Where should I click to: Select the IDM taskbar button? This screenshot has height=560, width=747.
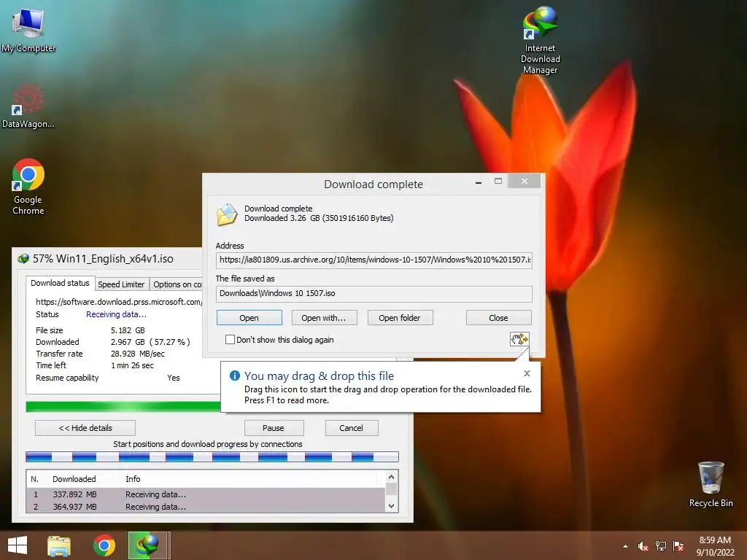(x=147, y=545)
